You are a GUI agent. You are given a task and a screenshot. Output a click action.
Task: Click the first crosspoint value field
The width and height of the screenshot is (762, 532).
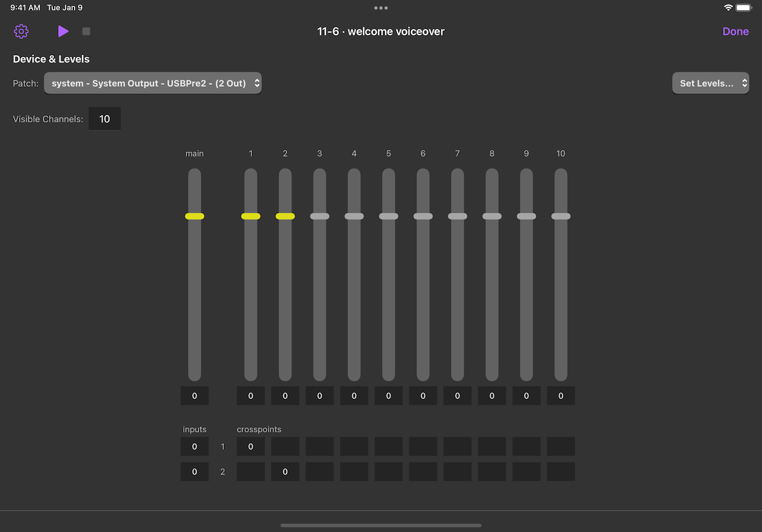point(250,447)
